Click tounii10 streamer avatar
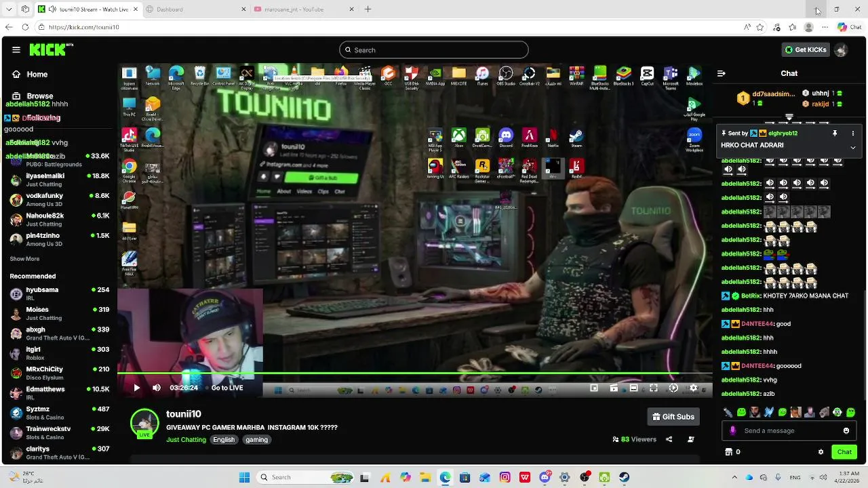The width and height of the screenshot is (868, 488). pos(144,423)
